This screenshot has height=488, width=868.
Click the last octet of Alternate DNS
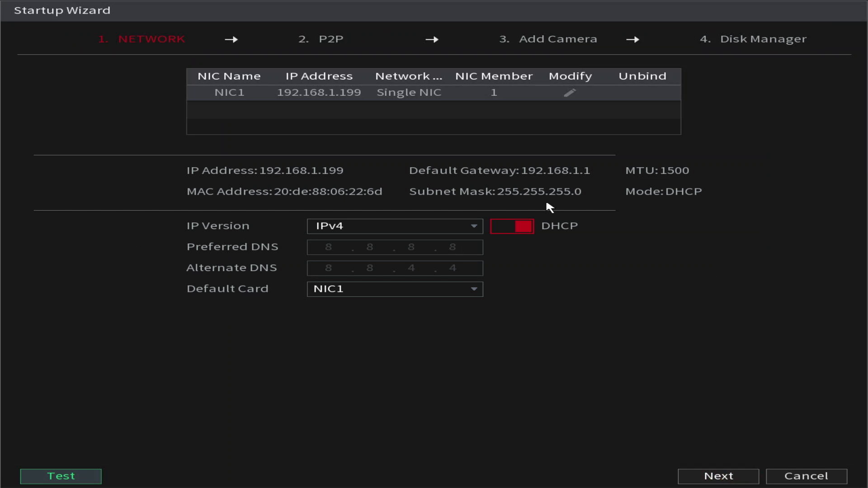tap(453, 268)
